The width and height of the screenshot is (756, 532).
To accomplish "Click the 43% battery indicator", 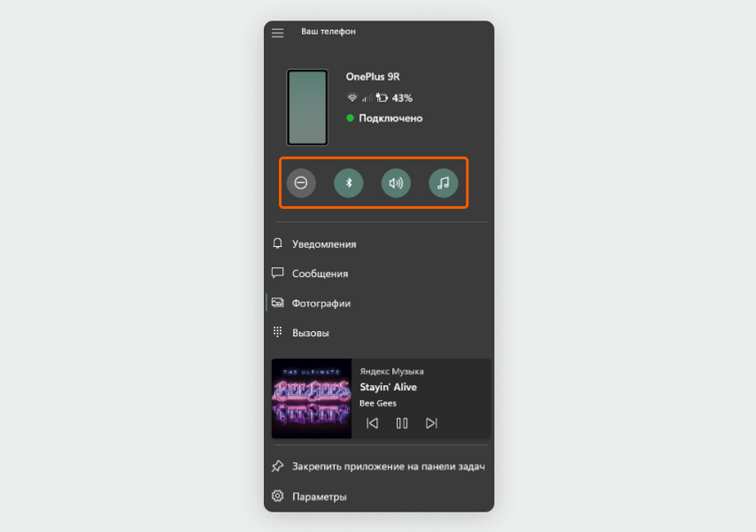I will click(x=402, y=98).
